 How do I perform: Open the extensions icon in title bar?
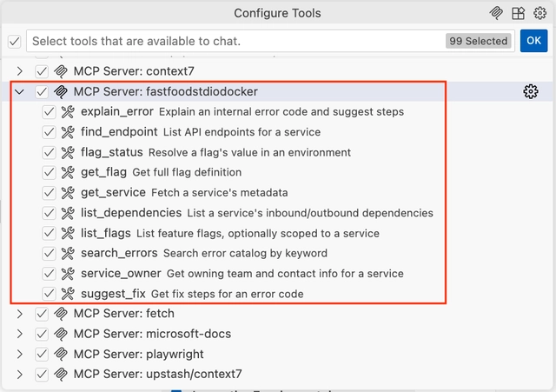519,13
